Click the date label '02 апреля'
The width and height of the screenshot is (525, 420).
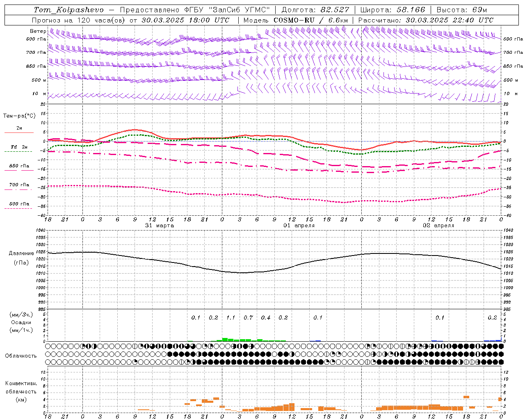coord(438,226)
